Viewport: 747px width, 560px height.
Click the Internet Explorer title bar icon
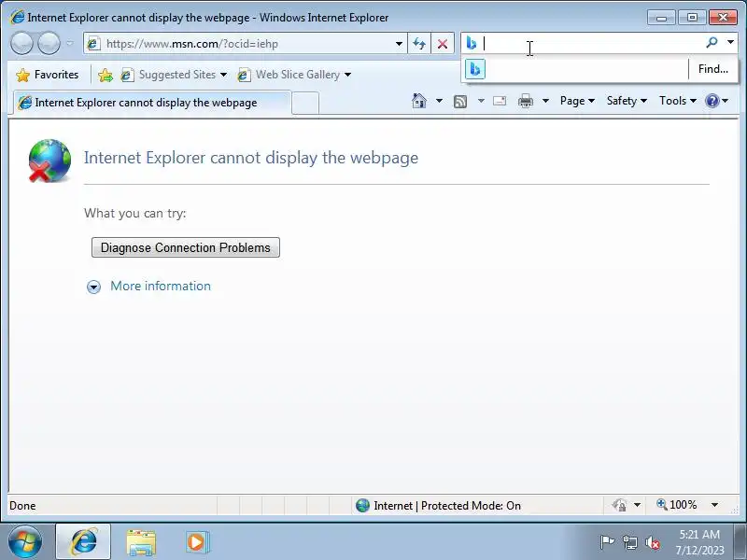click(17, 17)
